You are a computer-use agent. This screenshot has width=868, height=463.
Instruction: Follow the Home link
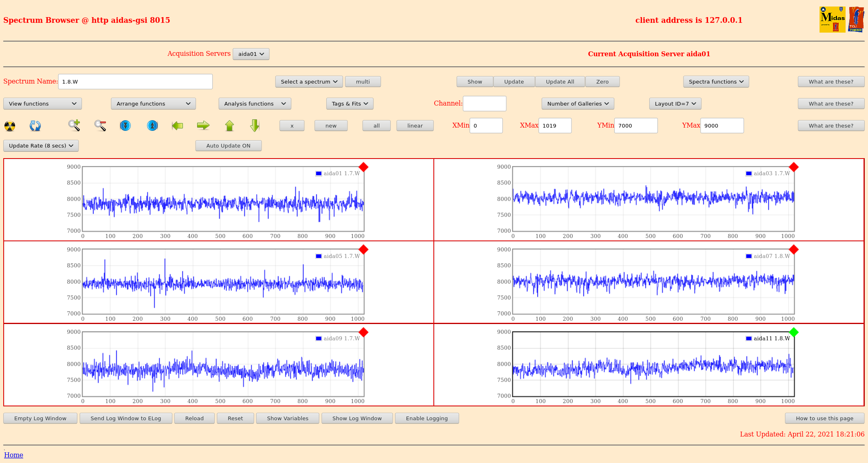click(x=13, y=455)
